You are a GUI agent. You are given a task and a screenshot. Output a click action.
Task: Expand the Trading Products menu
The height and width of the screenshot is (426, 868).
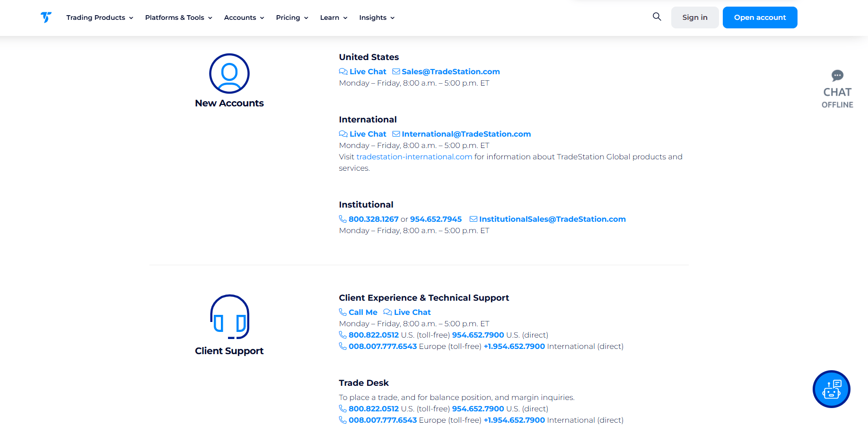click(100, 17)
